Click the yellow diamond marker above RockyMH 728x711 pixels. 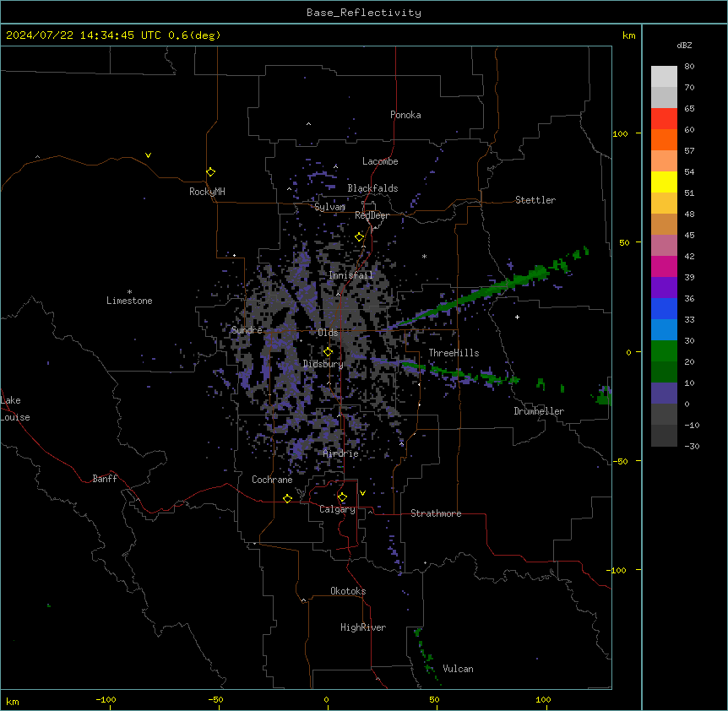[x=211, y=172]
